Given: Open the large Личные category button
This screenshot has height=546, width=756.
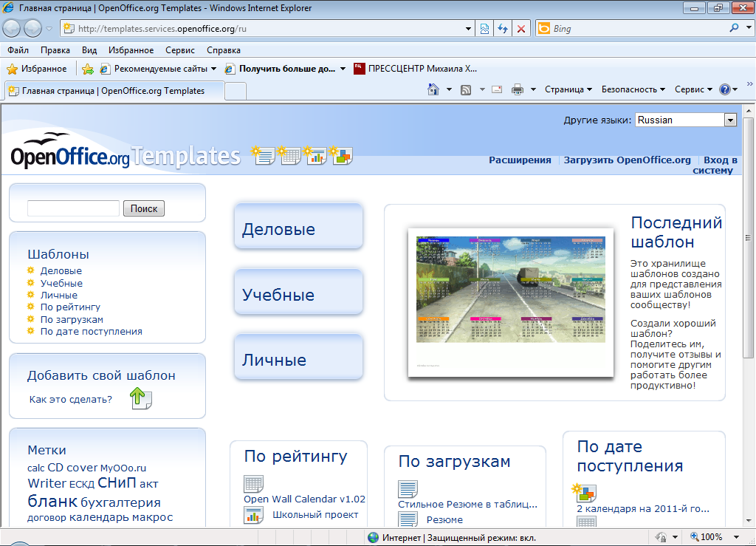Looking at the screenshot, I should 298,358.
